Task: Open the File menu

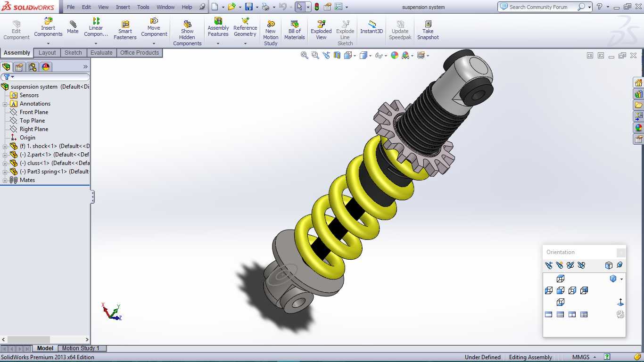Action: 71,7
